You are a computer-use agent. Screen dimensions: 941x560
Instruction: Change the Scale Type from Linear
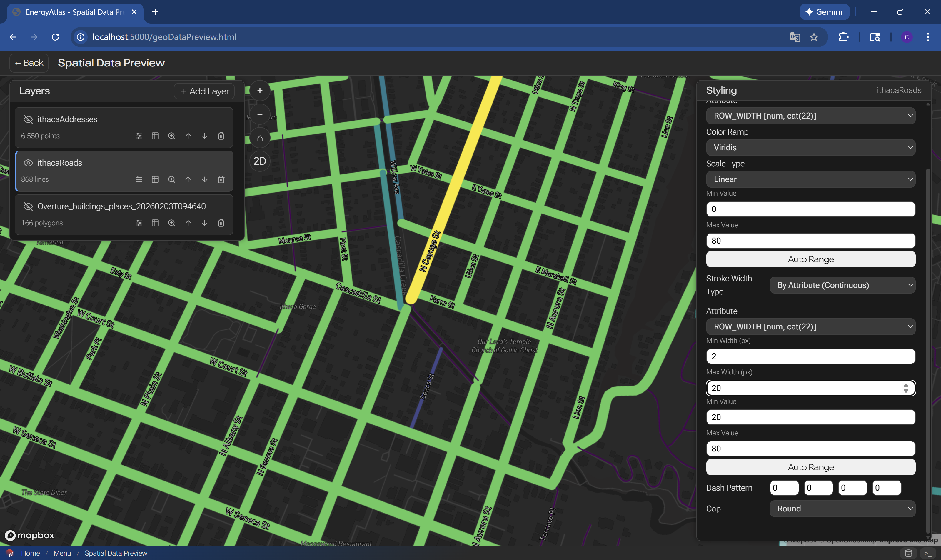point(810,179)
